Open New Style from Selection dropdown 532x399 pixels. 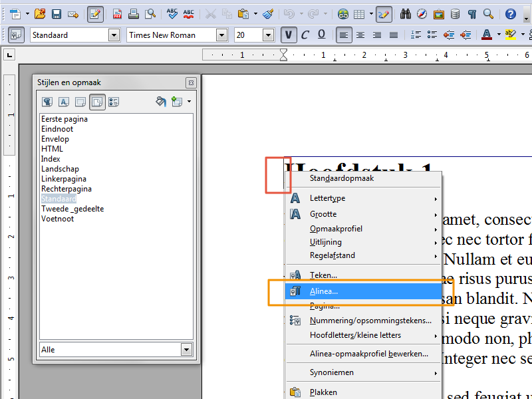pyautogui.click(x=189, y=102)
